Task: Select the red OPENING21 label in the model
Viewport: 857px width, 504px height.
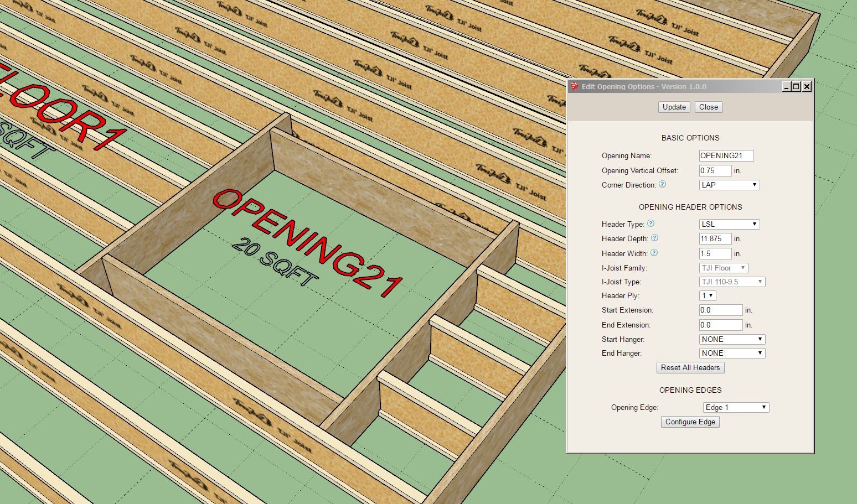Action: click(x=307, y=242)
